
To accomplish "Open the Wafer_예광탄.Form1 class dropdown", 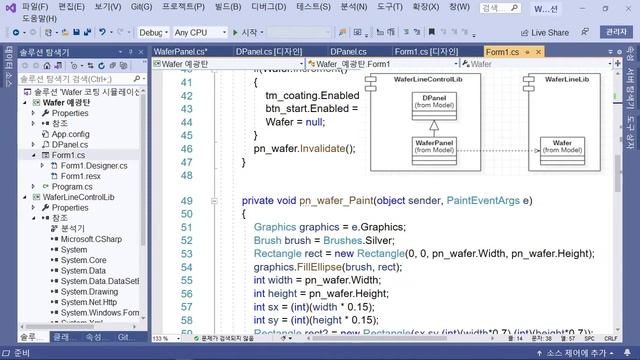I will 382,64.
